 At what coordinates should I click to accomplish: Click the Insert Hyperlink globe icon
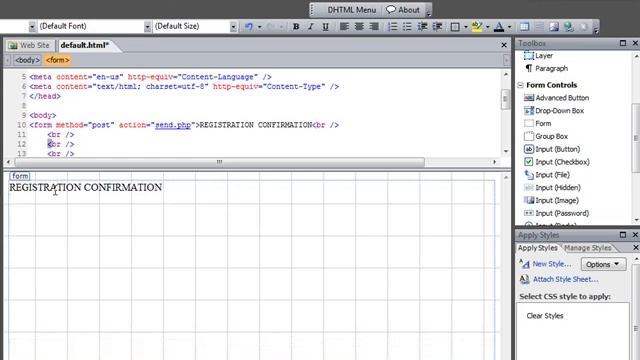[x=569, y=27]
